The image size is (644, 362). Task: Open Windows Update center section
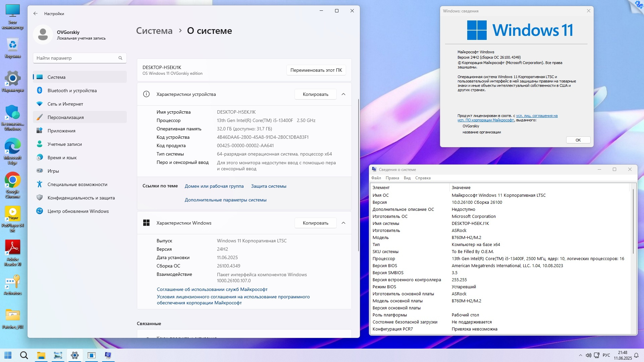78,211
